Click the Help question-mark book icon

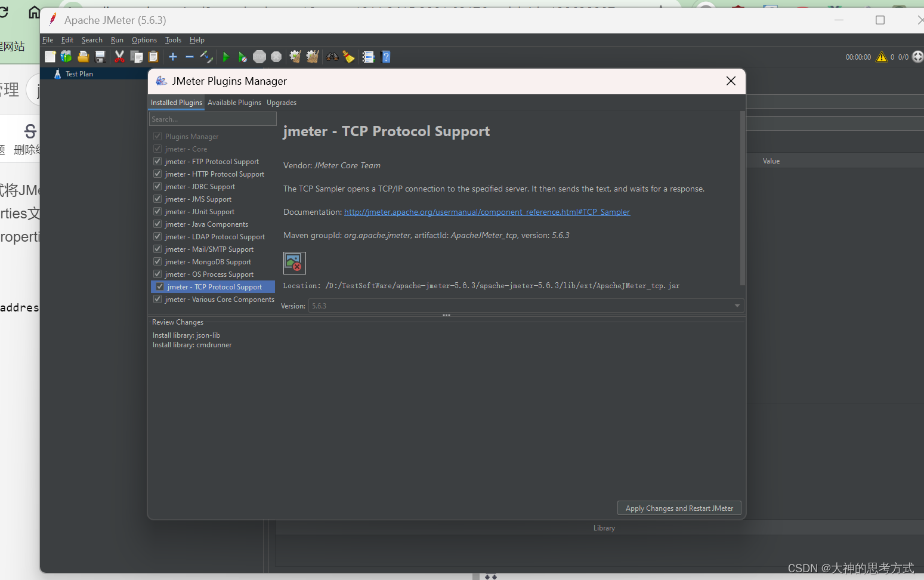[385, 57]
